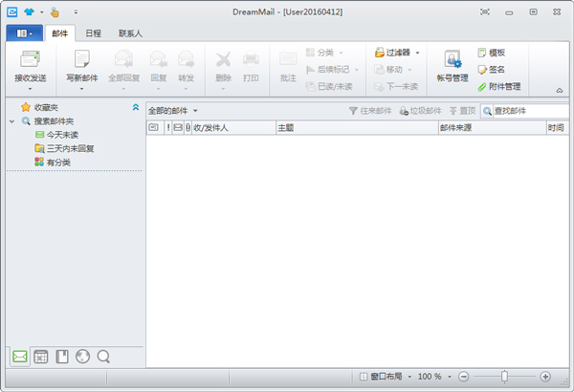The image size is (574, 392).
Task: Sort by Sender/Recipient (收/发件人) column
Action: 234,128
